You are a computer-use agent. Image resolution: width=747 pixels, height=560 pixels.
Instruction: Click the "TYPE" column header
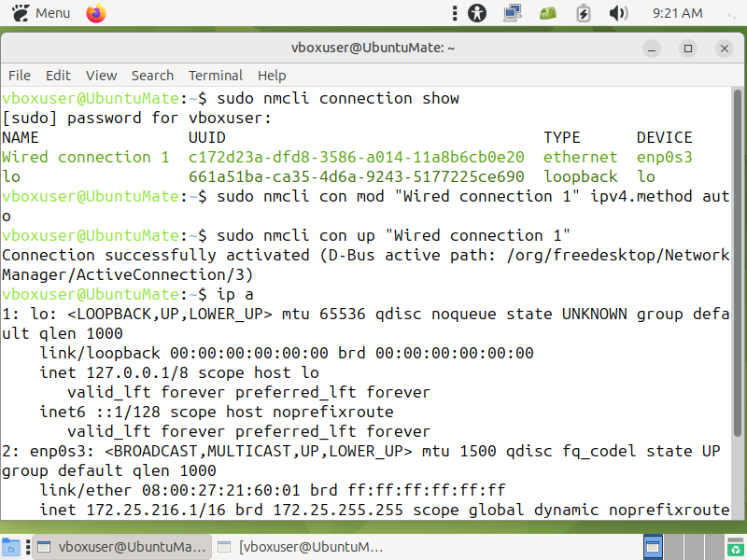point(562,137)
